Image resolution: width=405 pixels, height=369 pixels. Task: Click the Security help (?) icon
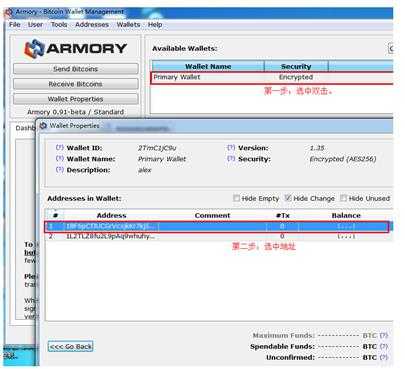tap(231, 158)
